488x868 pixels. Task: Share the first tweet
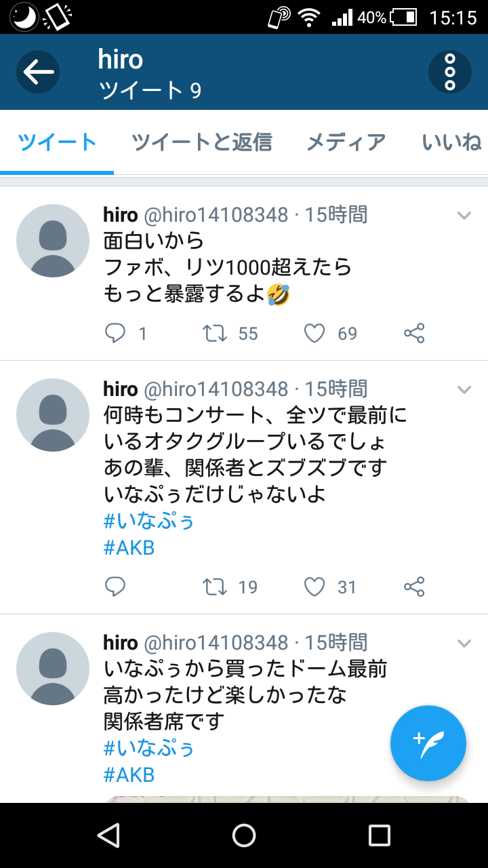[414, 333]
